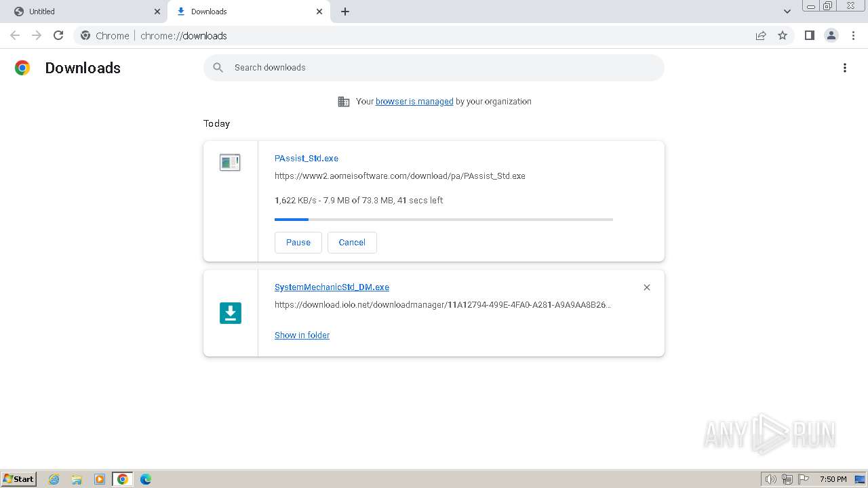This screenshot has width=868, height=488.
Task: Launch Internet Explorer from taskbar
Action: pos(54,479)
